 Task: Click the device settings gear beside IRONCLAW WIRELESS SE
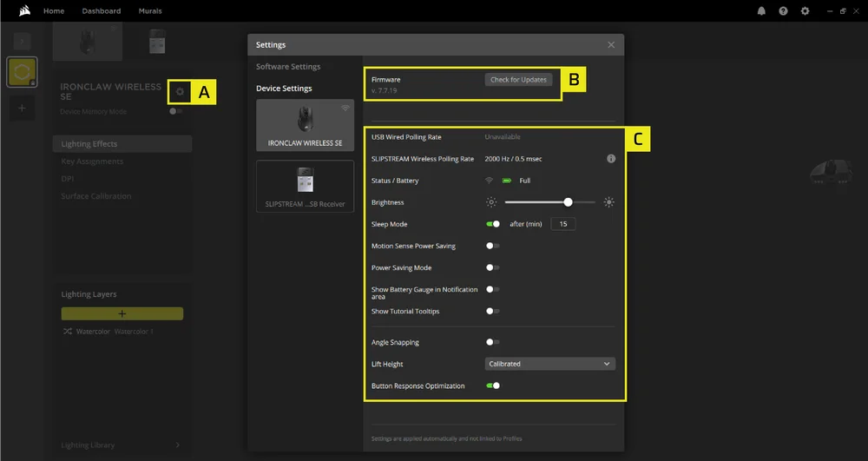point(180,92)
